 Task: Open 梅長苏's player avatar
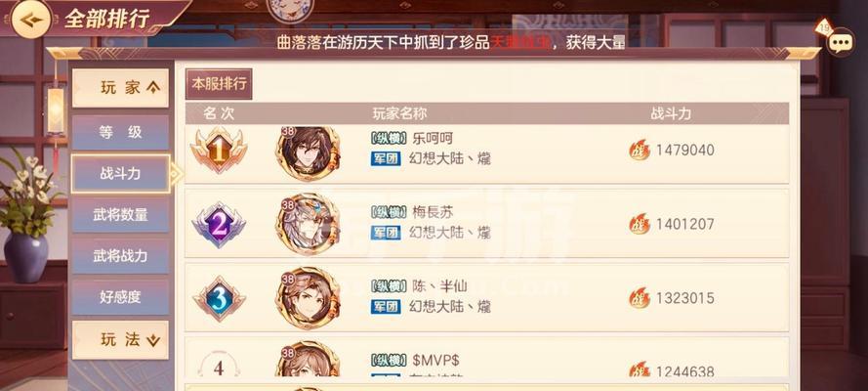coord(309,224)
